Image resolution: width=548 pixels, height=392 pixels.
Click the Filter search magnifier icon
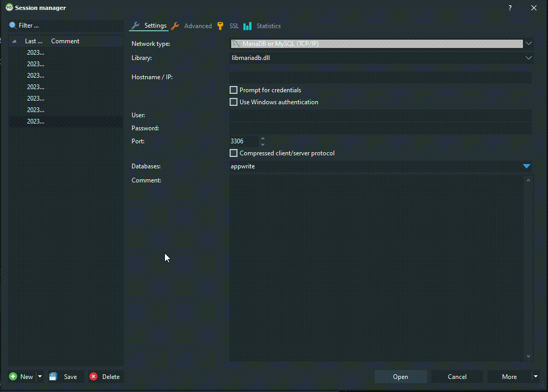tap(13, 26)
